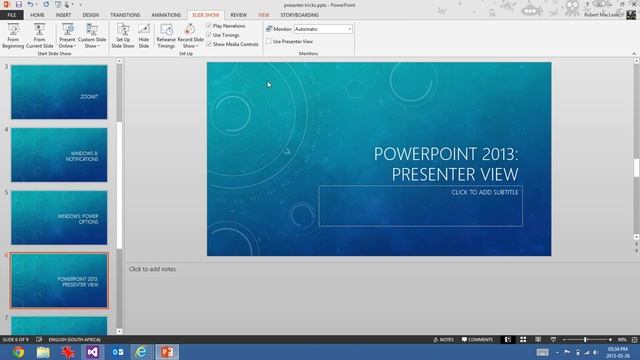Open Outlook from the taskbar

(x=118, y=352)
